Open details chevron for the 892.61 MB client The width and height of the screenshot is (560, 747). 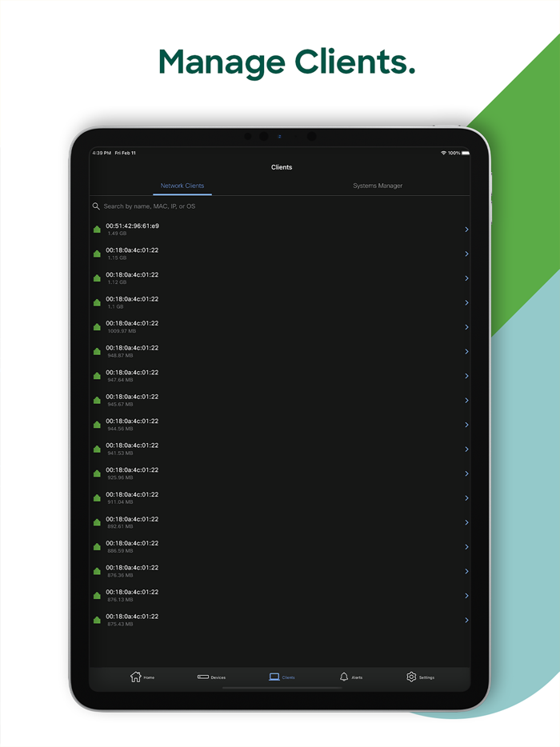click(466, 522)
